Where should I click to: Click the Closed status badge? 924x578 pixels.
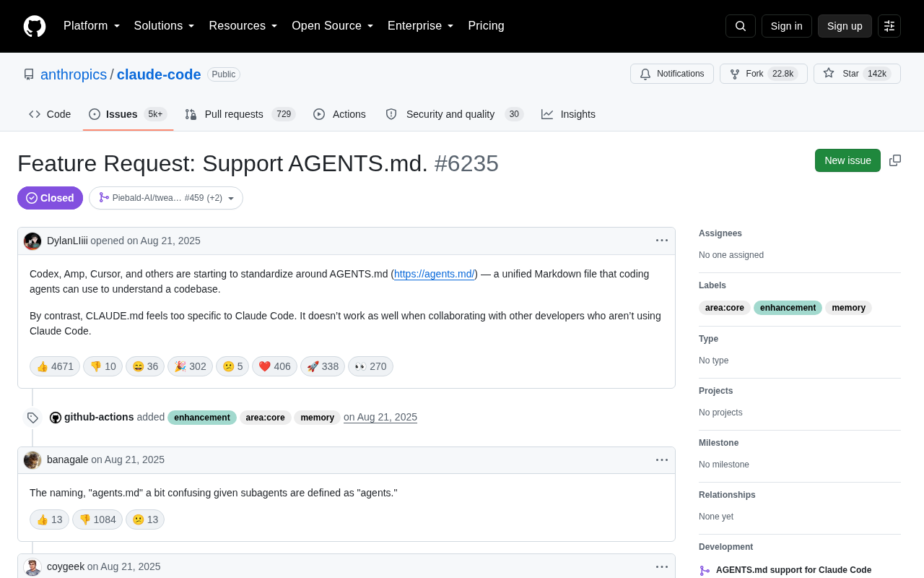[50, 198]
